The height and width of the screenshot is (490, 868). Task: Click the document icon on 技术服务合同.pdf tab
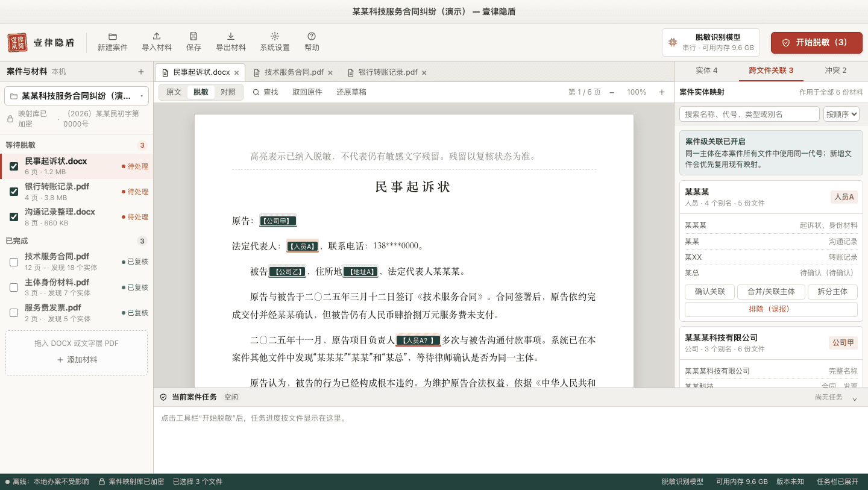pyautogui.click(x=257, y=73)
